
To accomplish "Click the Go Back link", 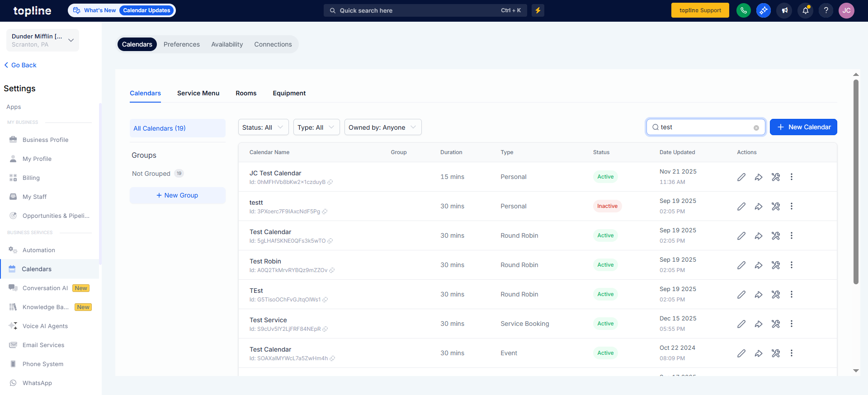I will [x=20, y=65].
